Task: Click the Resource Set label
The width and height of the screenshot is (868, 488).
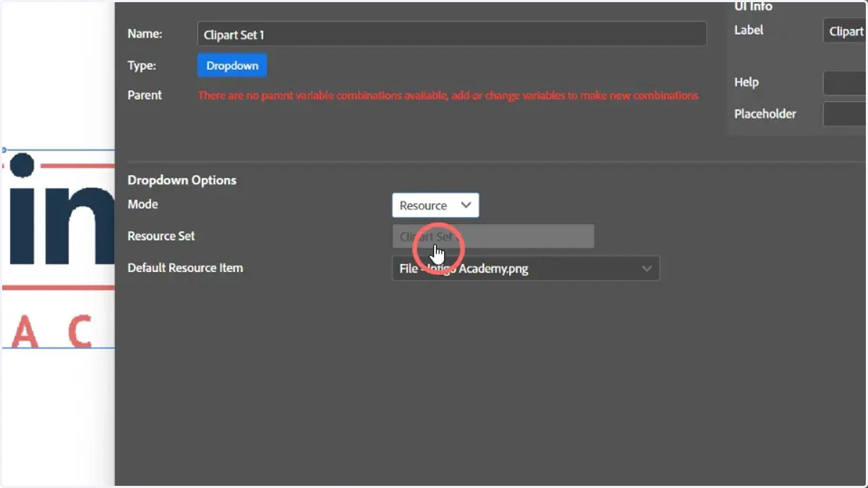Action: pyautogui.click(x=161, y=236)
